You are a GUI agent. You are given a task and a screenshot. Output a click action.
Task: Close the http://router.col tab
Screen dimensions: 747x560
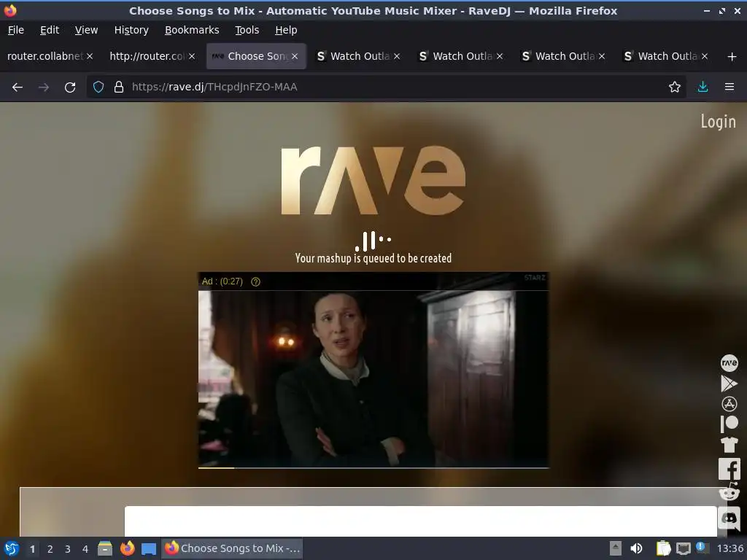(192, 56)
